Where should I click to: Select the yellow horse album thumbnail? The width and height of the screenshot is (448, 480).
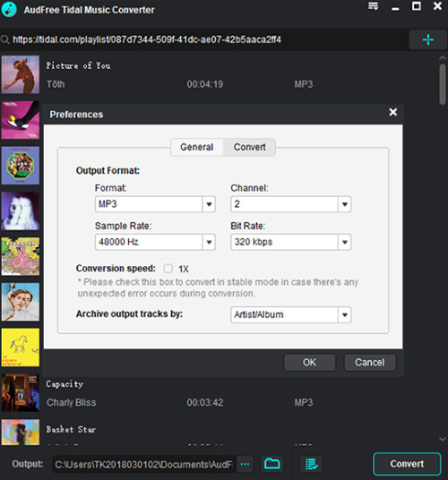21,347
